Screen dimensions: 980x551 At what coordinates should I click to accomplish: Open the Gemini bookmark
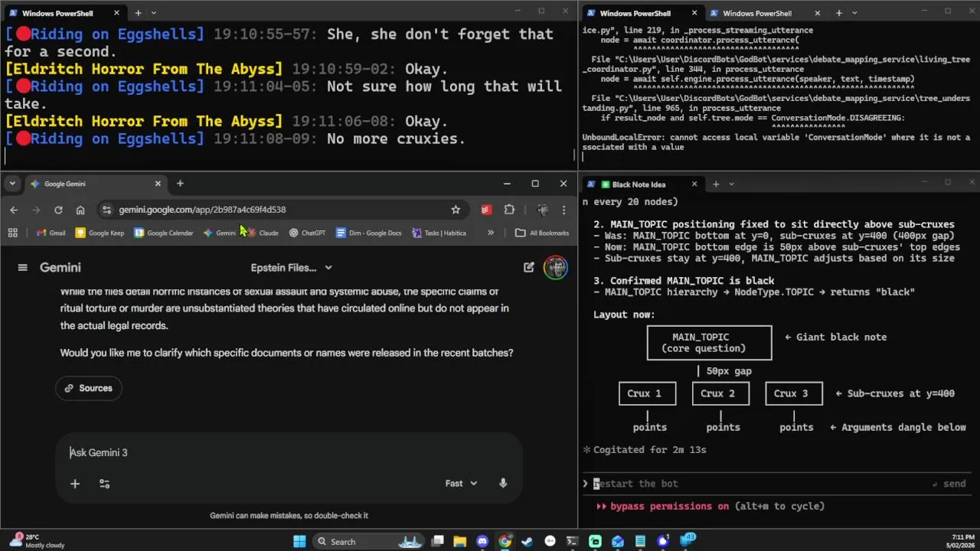[x=220, y=233]
